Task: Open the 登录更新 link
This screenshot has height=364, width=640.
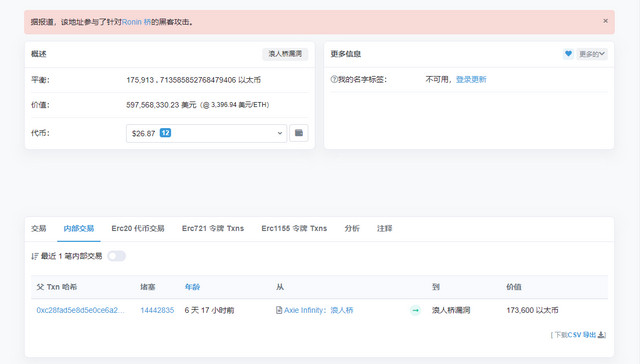Action: 471,79
